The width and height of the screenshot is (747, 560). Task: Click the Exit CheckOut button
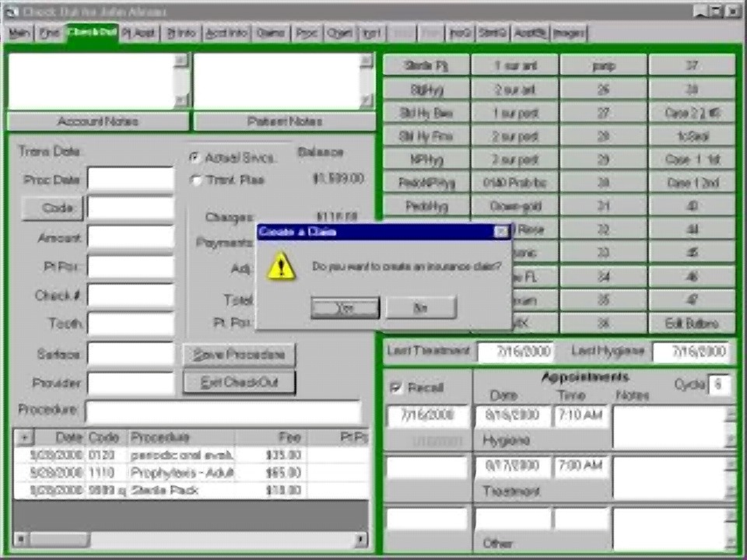click(239, 383)
